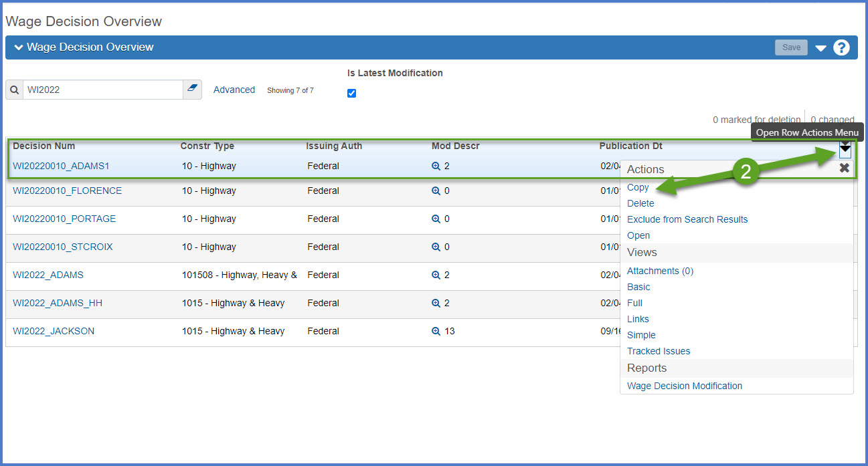Select the Wage Decision Modification report
This screenshot has height=466, width=868.
click(684, 386)
